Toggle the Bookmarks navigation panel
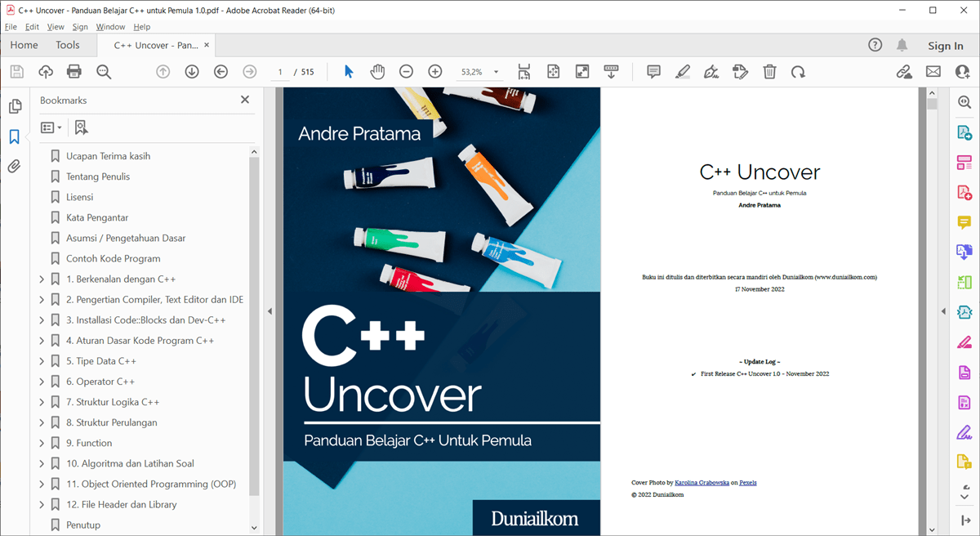980x536 pixels. click(x=15, y=136)
